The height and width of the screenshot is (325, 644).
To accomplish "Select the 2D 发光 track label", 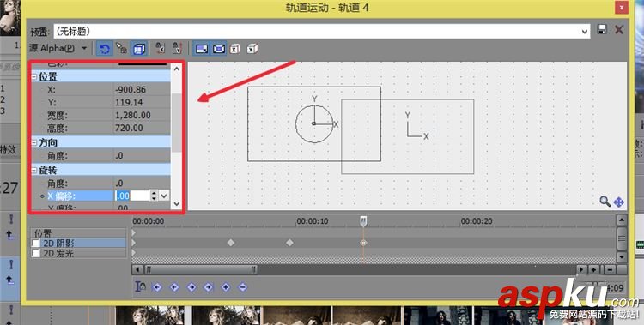I will coord(58,253).
